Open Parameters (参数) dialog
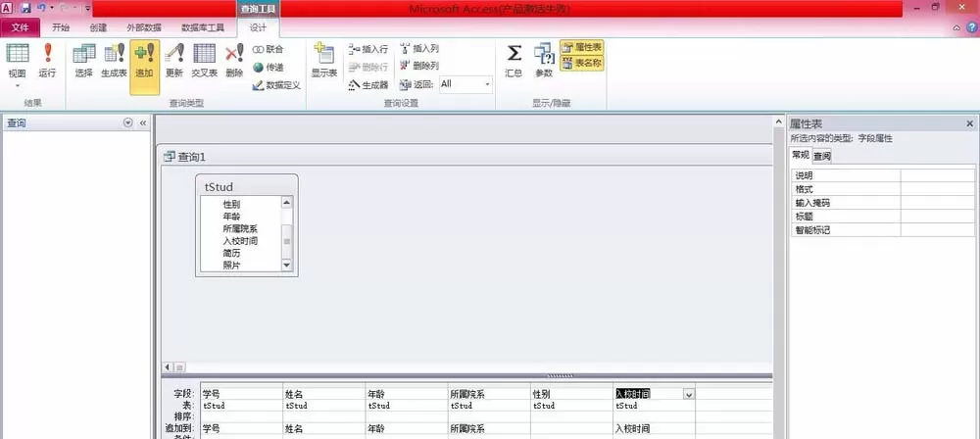The image size is (980, 439). click(544, 61)
